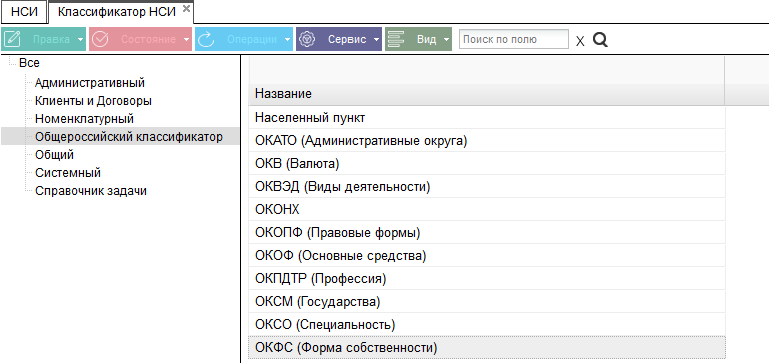Sort by the Название column header
This screenshot has height=363, width=769.
(x=487, y=94)
